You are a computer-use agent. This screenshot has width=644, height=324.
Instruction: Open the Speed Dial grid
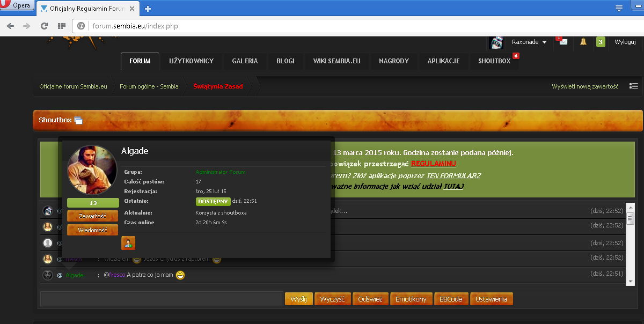point(62,26)
